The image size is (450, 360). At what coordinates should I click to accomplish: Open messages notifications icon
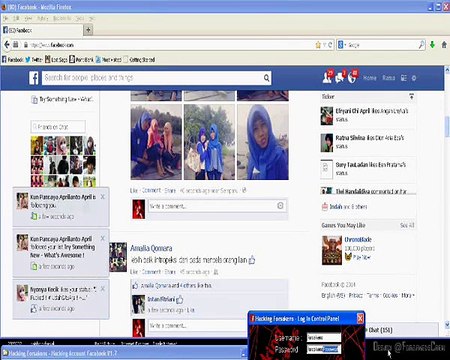pos(340,77)
